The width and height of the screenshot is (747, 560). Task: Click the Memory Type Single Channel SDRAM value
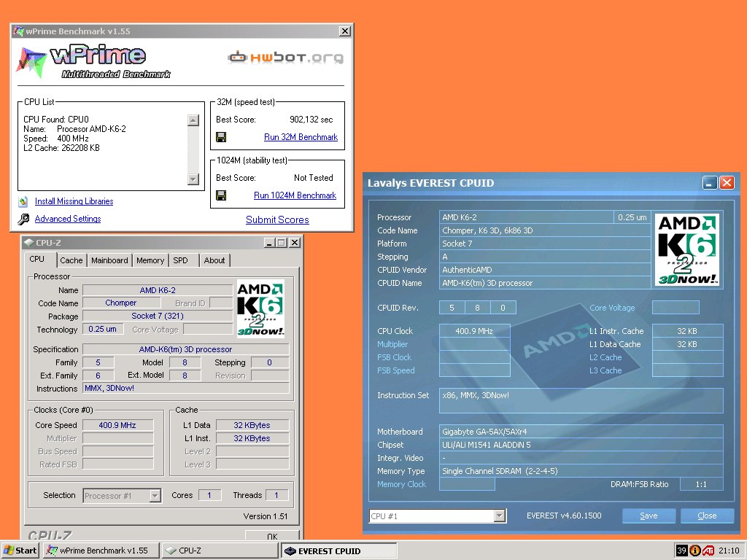point(581,472)
